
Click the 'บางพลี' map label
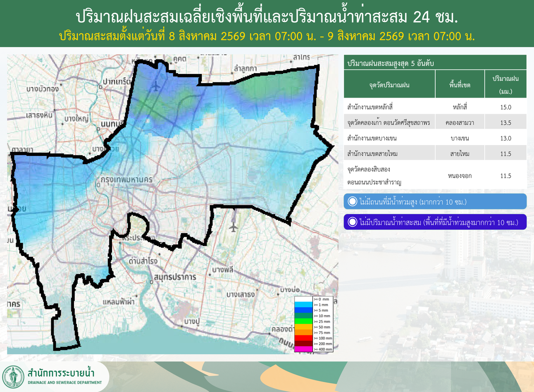(x=223, y=270)
